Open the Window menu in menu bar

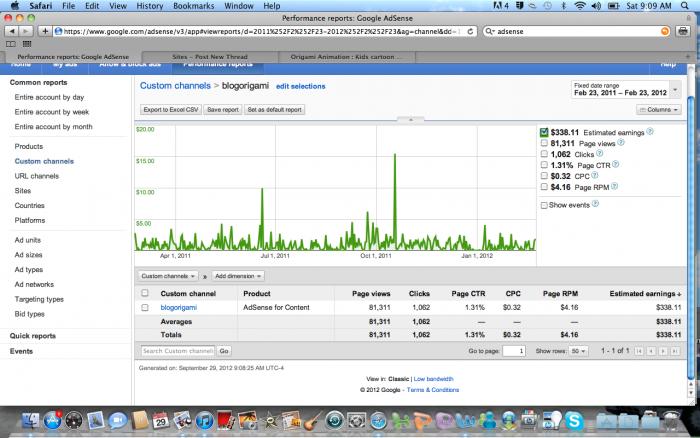coord(238,6)
